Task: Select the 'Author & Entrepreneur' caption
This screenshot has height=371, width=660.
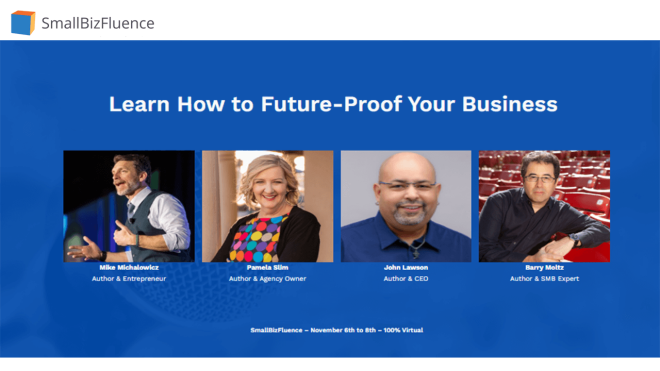Action: (129, 278)
